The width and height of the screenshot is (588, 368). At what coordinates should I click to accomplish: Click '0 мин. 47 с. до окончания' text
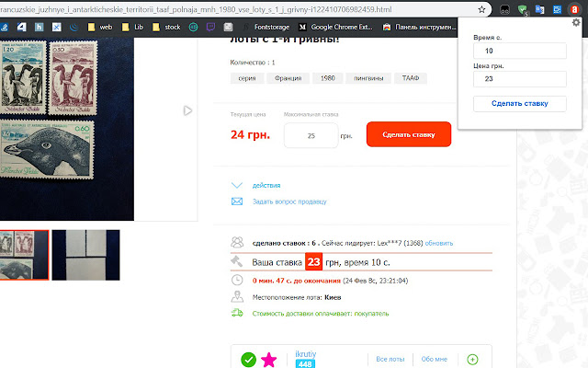pyautogui.click(x=296, y=281)
